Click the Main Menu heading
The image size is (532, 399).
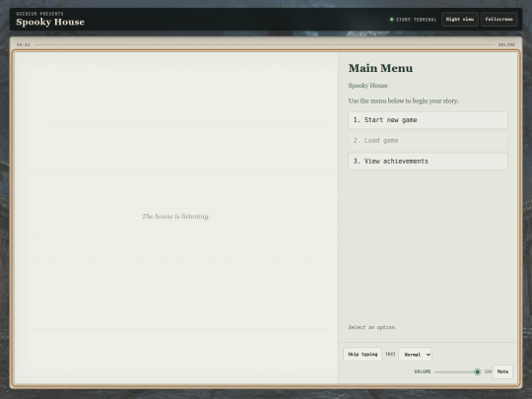point(380,68)
